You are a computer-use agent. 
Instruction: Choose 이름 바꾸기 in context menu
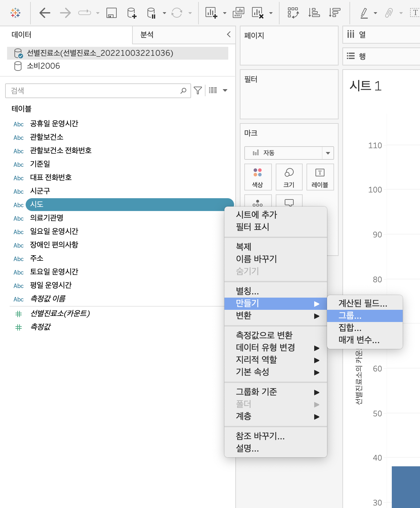coord(276,259)
